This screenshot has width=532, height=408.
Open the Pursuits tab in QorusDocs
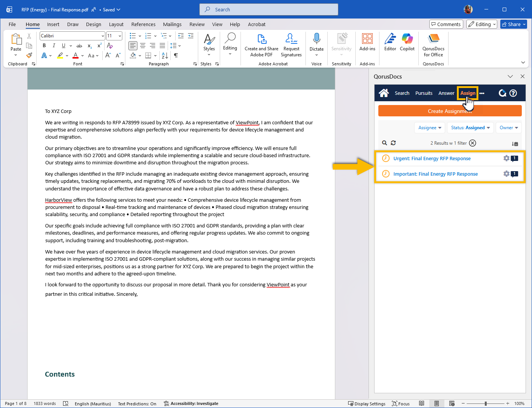pos(424,93)
